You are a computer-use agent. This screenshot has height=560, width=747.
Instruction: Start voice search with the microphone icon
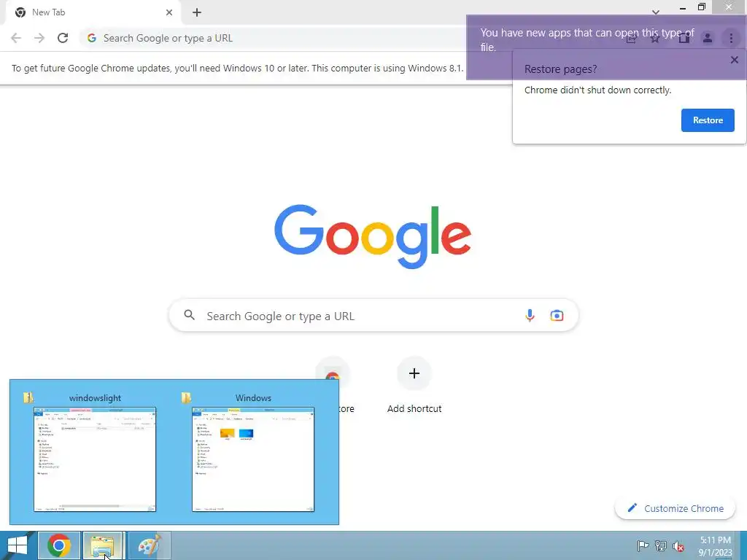(530, 315)
